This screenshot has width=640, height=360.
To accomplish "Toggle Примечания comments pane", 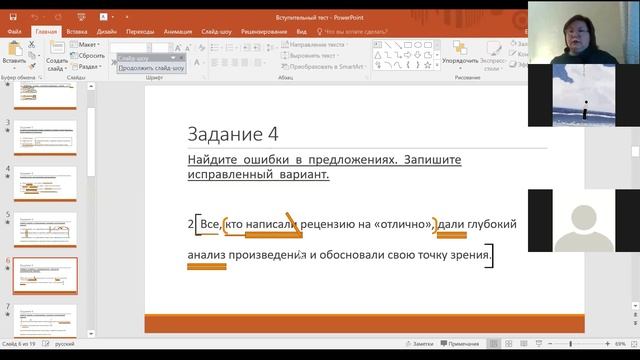I will pos(460,344).
